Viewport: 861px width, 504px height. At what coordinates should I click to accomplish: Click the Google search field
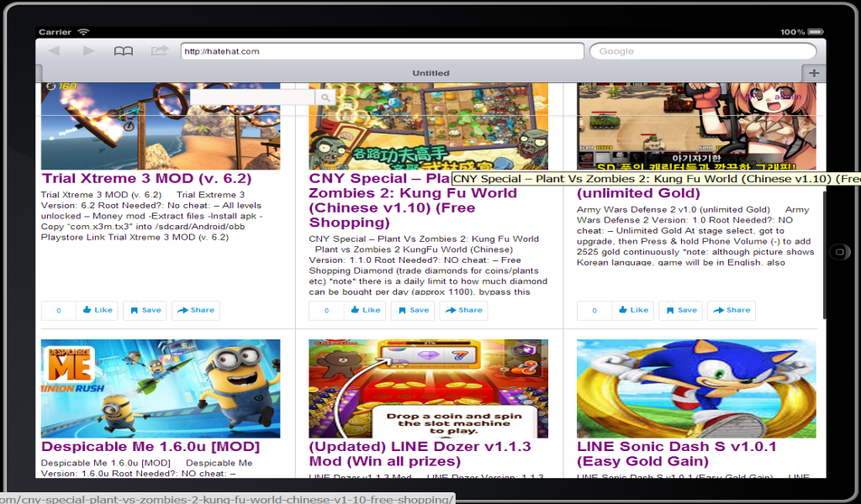[x=702, y=51]
